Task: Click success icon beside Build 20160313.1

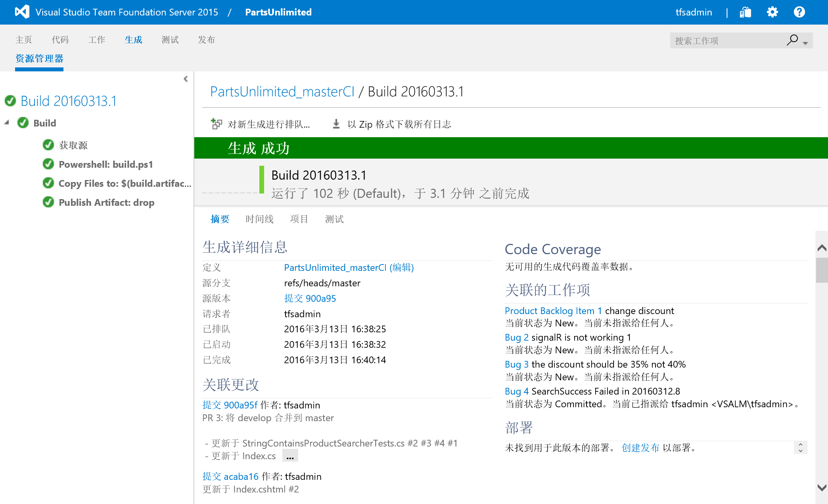Action: [10, 101]
